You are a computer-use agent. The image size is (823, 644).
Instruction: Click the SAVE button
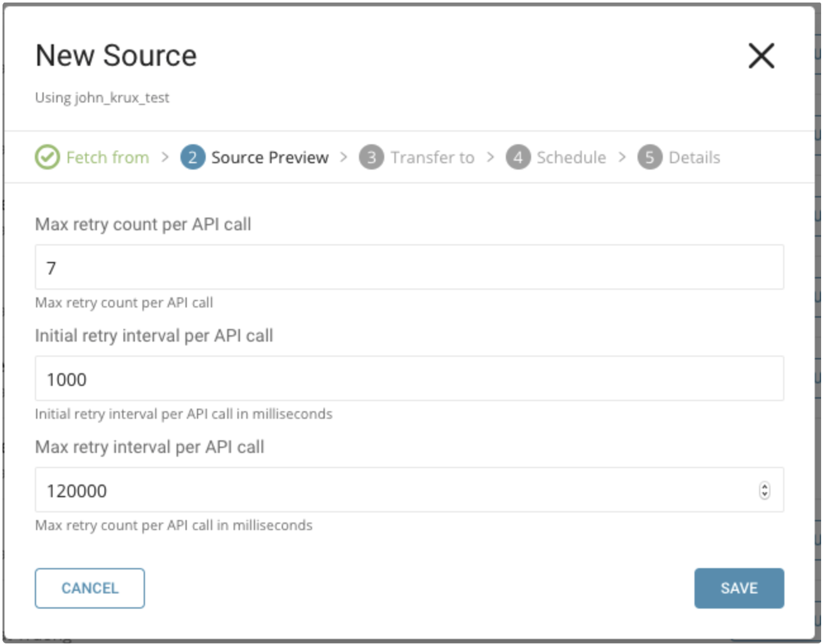click(739, 588)
